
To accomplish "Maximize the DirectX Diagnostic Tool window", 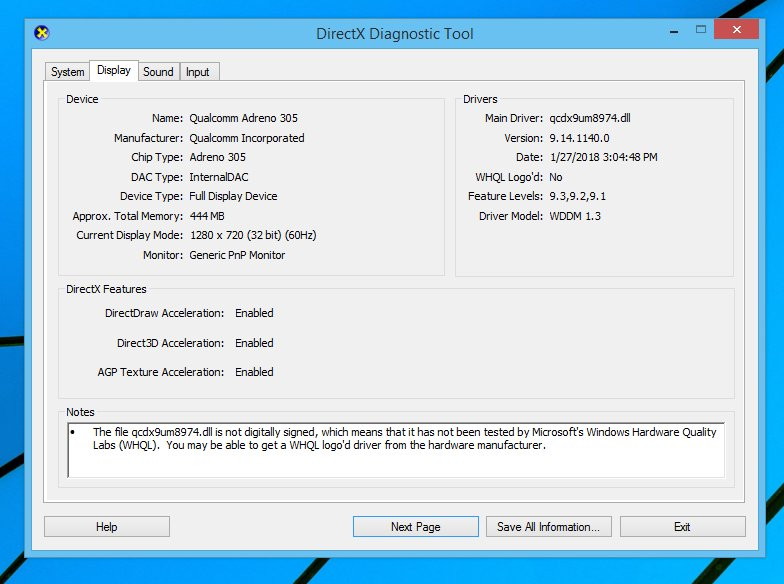I will pyautogui.click(x=701, y=30).
